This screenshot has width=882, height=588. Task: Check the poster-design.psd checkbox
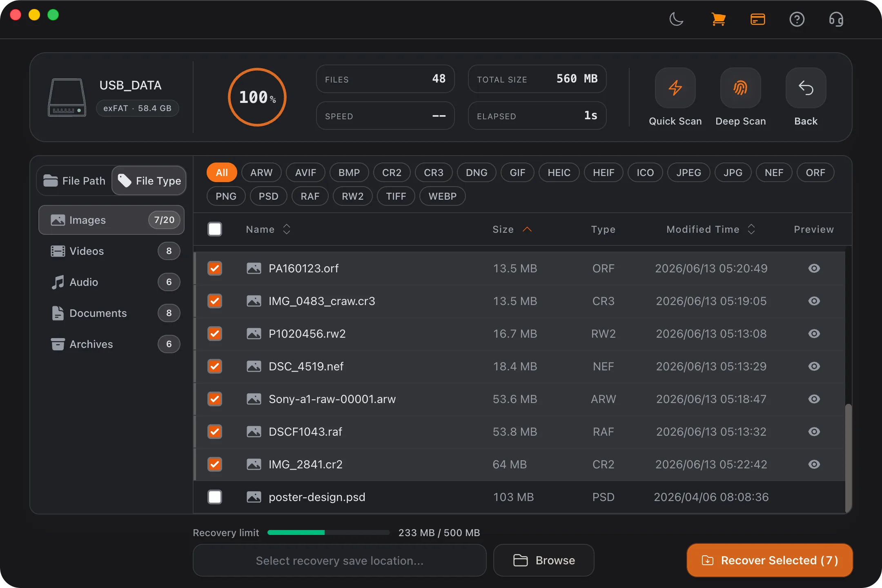[215, 497]
